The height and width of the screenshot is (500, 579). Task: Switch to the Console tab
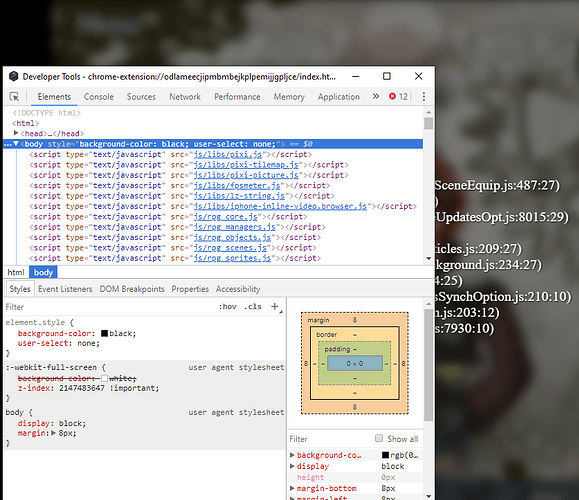pyautogui.click(x=99, y=97)
